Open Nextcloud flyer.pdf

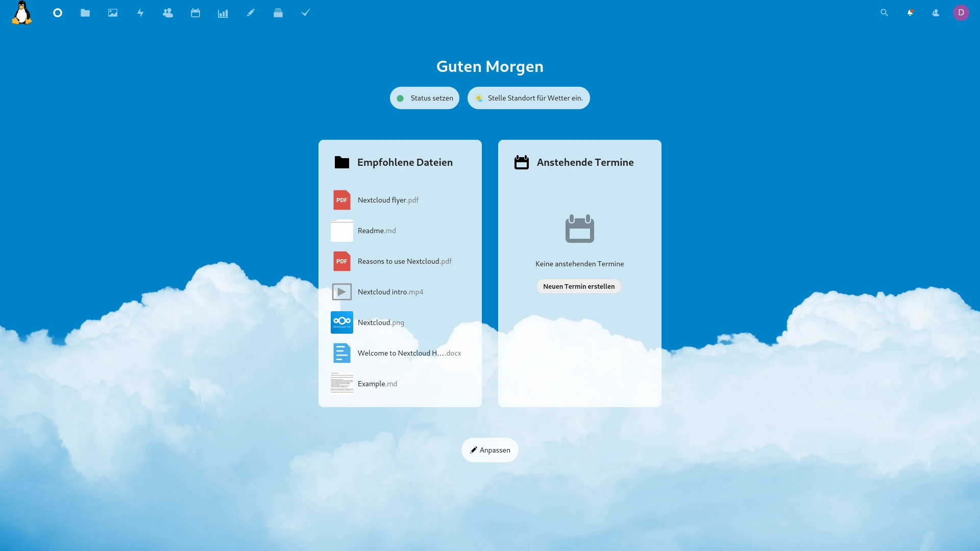pos(400,200)
